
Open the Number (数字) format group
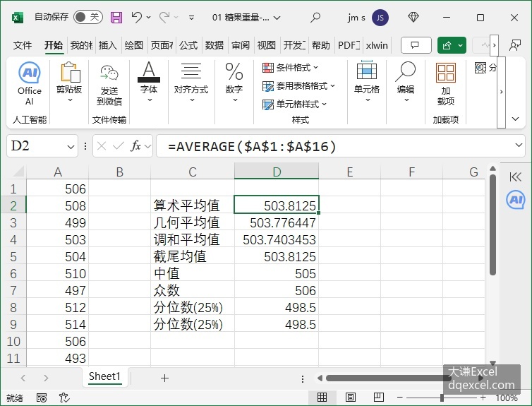coord(234,82)
